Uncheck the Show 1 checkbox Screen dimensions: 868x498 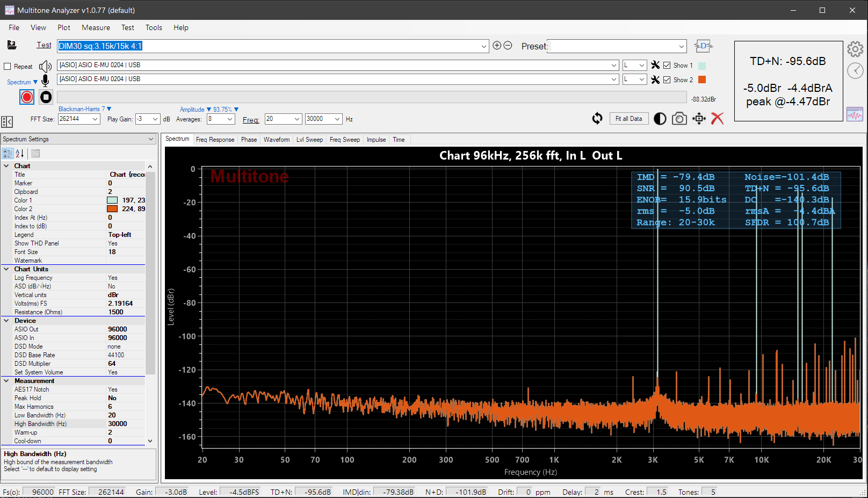(x=667, y=66)
